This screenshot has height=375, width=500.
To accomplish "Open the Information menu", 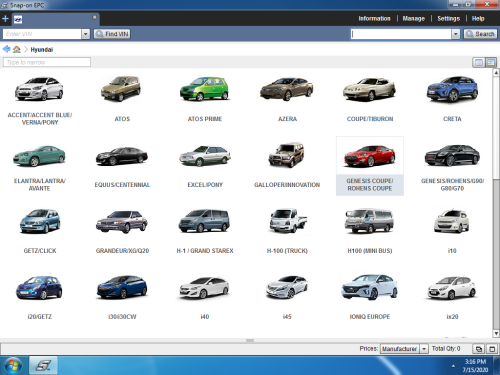I will point(374,19).
